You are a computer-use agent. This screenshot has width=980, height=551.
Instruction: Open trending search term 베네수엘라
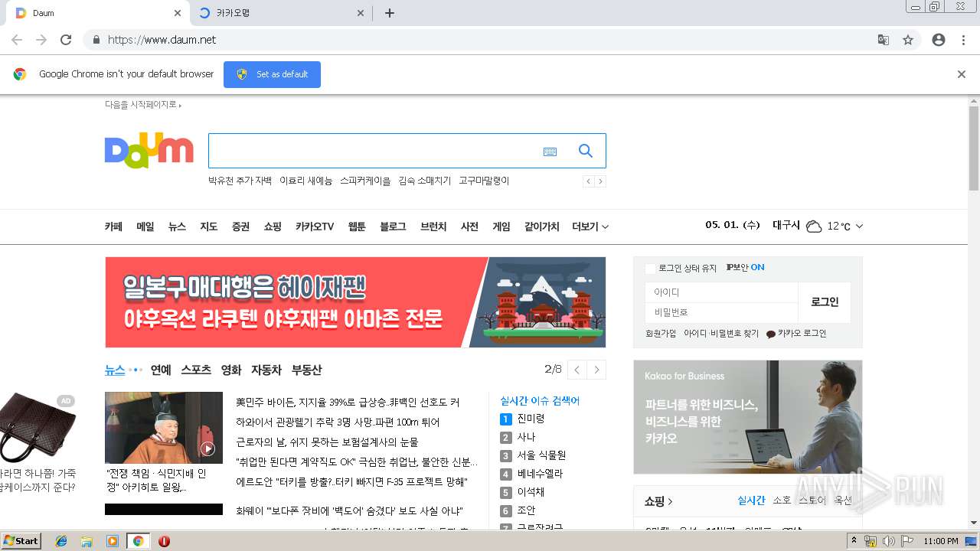point(540,474)
